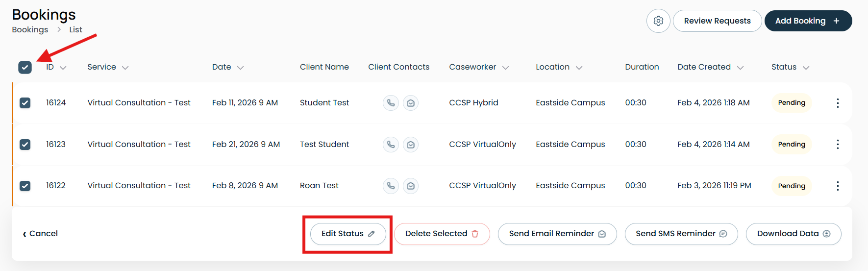Sort by Date Created column header
Image resolution: width=868 pixels, height=271 pixels.
[x=704, y=67]
